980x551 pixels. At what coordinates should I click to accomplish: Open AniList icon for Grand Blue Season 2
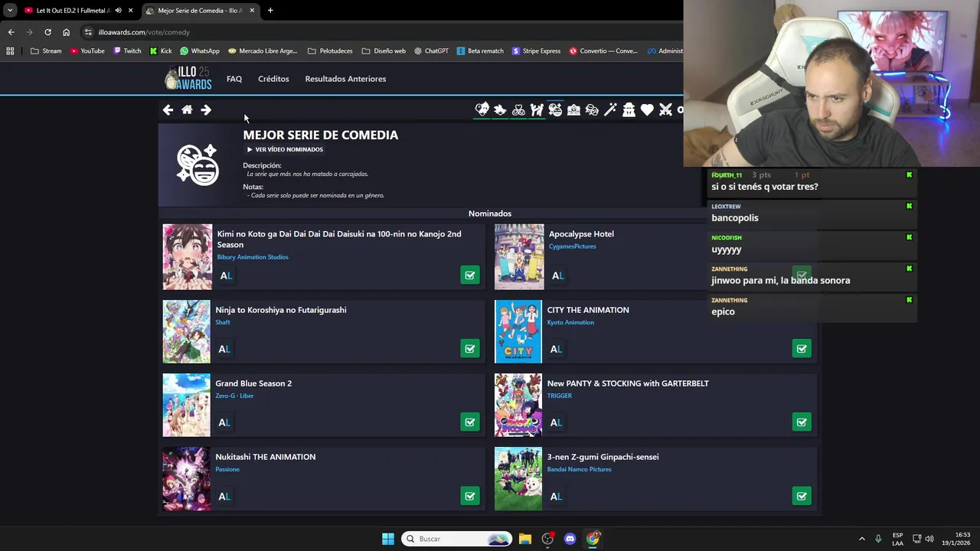(x=224, y=422)
